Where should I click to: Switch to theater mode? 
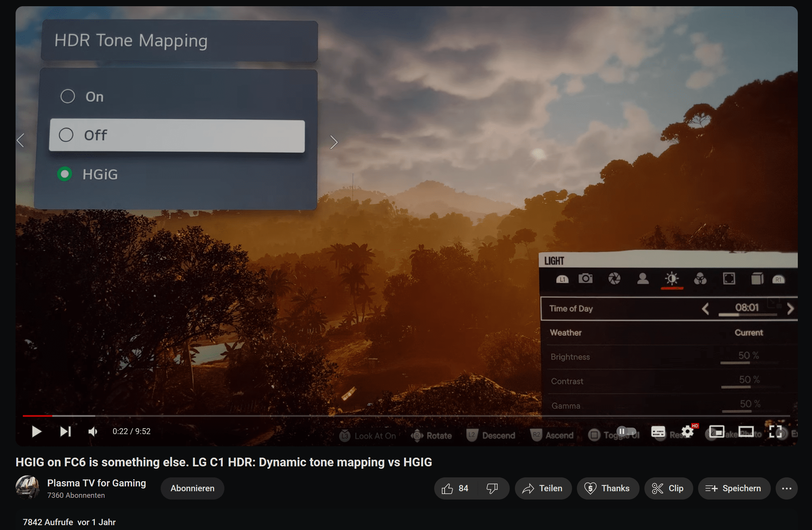point(746,432)
